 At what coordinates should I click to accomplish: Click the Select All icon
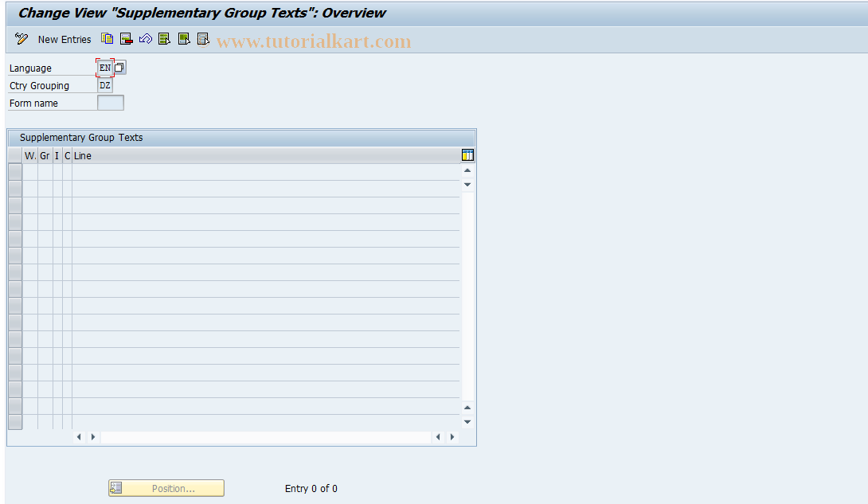coord(164,39)
